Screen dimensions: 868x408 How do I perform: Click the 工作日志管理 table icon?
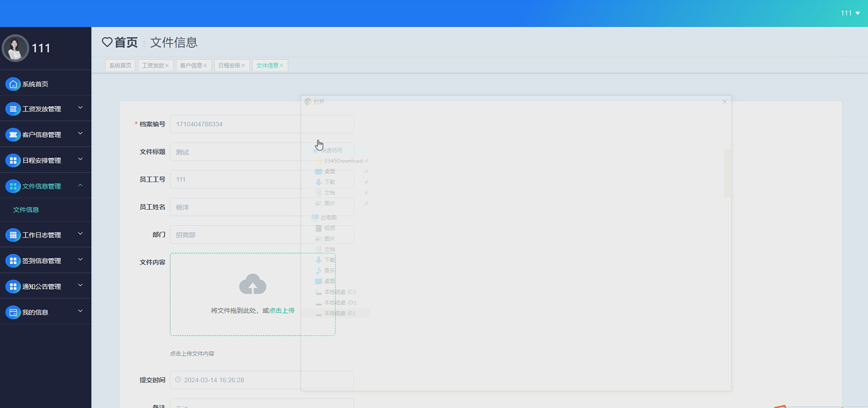(13, 235)
